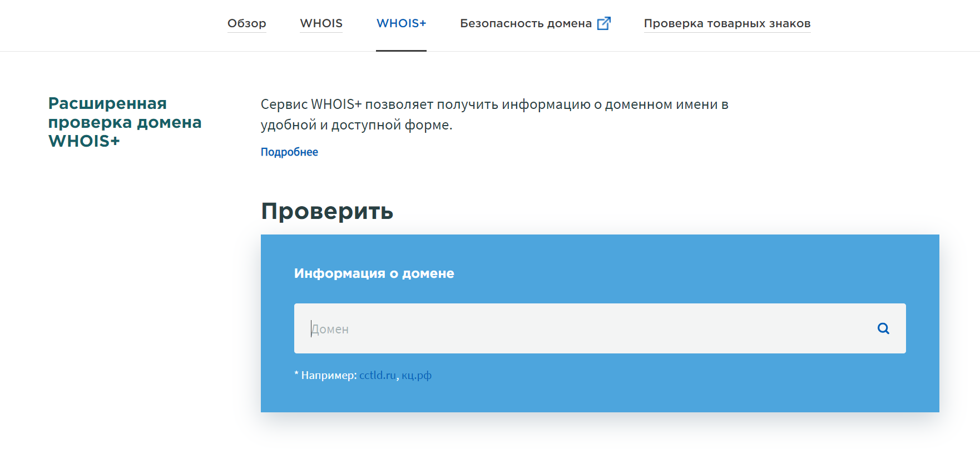Switch to the WHOIS tab
This screenshot has height=449, width=980.
[321, 23]
